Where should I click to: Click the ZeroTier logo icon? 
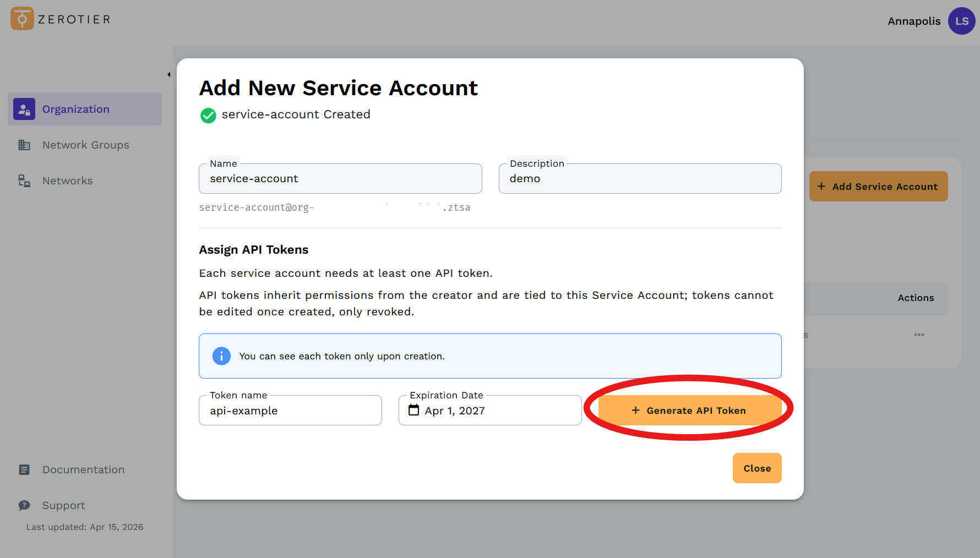tap(20, 18)
